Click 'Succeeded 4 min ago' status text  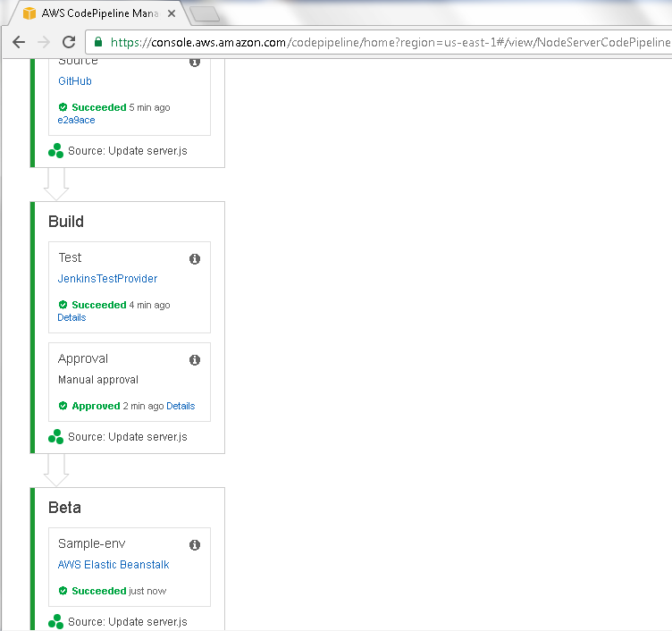pyautogui.click(x=121, y=305)
